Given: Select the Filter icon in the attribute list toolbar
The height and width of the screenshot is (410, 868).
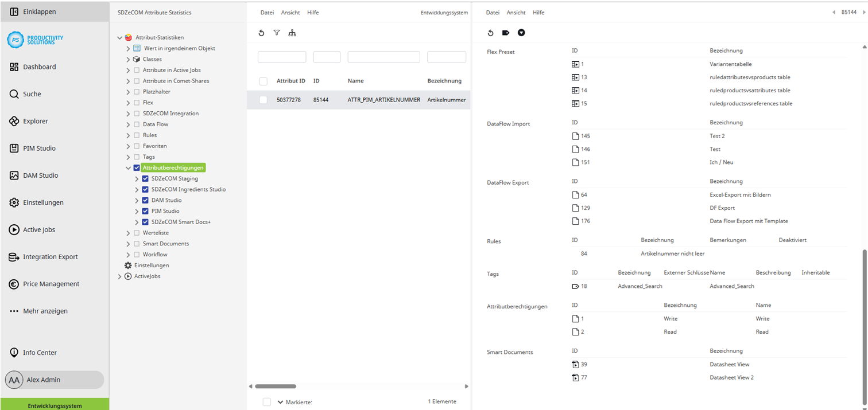Looking at the screenshot, I should pyautogui.click(x=277, y=33).
